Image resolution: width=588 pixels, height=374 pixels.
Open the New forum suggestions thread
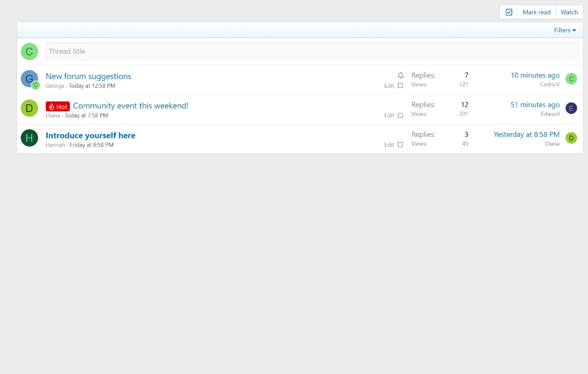(x=88, y=76)
